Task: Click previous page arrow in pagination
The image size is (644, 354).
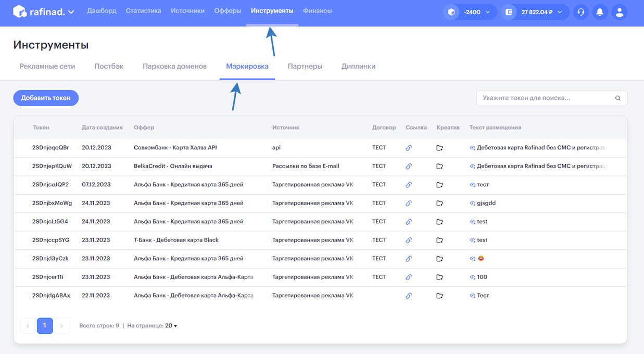Action: click(28, 326)
